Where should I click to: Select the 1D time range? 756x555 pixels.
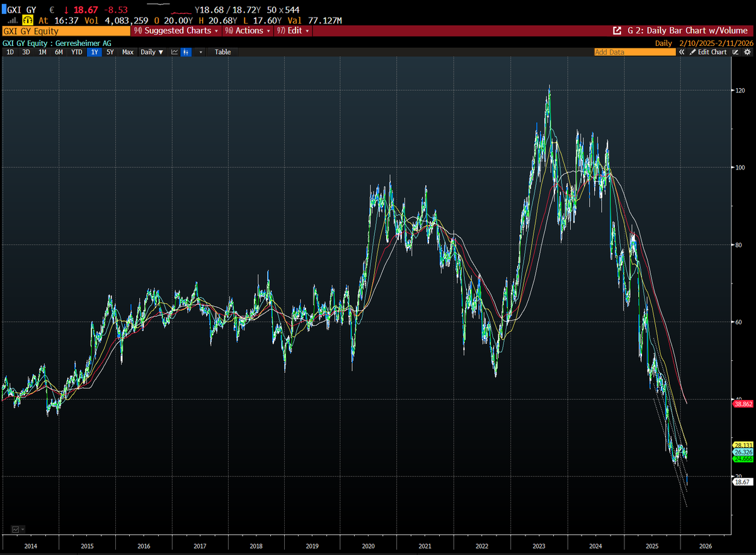tap(10, 52)
